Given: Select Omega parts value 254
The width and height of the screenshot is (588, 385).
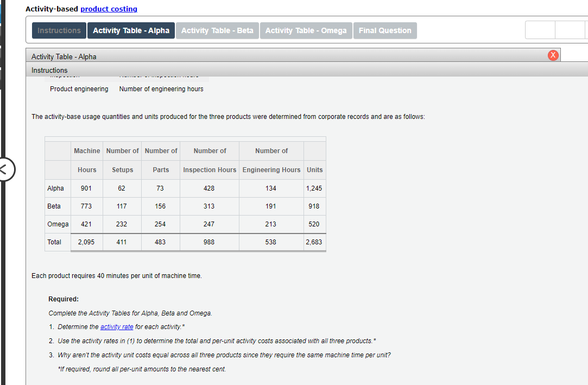Looking at the screenshot, I should click(160, 224).
